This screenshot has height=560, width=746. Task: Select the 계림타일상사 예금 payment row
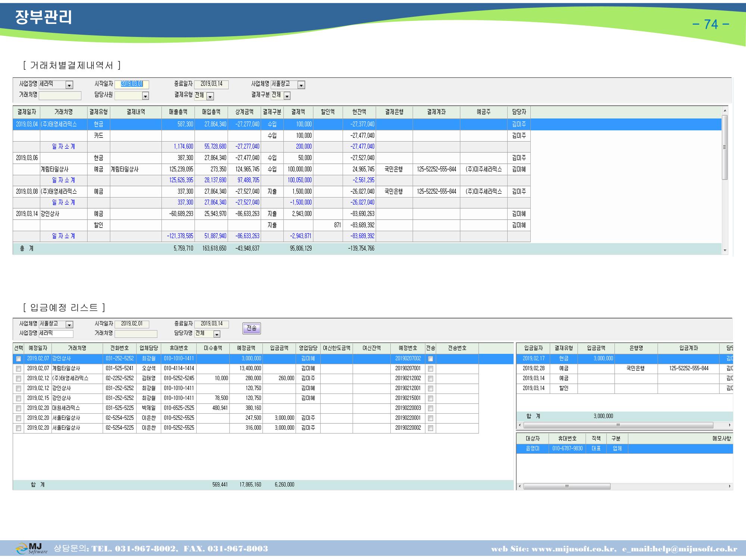(272, 169)
